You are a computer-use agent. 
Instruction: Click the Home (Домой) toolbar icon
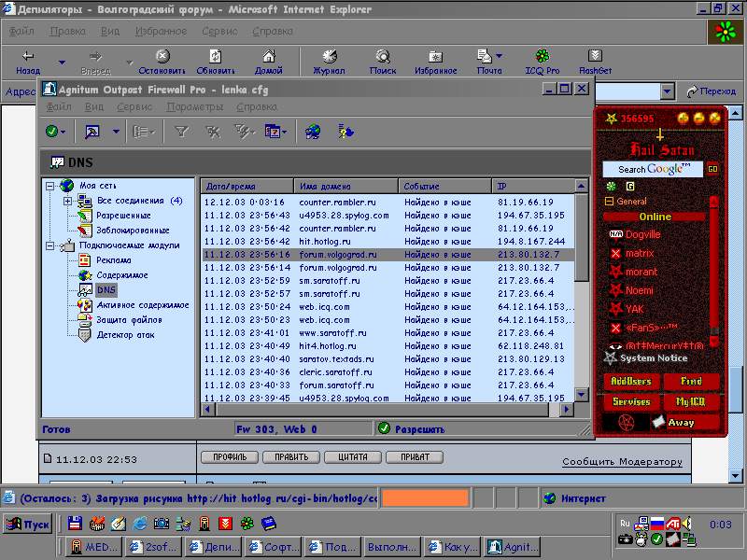click(269, 57)
